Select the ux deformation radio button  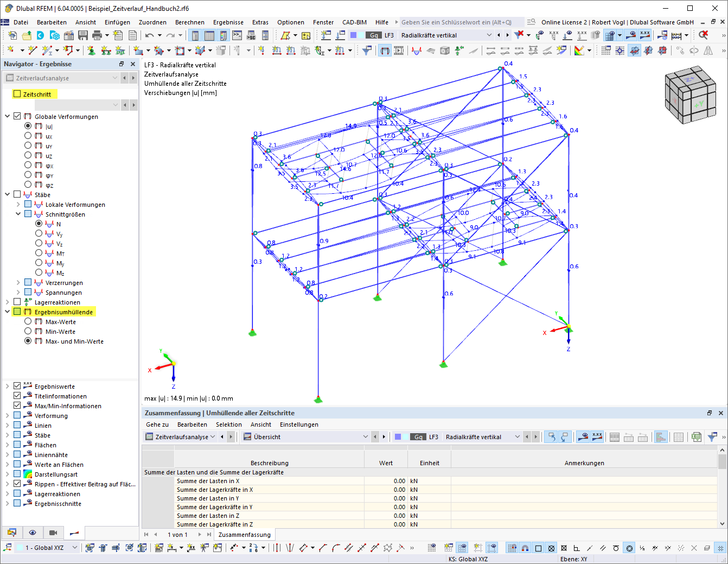point(28,136)
